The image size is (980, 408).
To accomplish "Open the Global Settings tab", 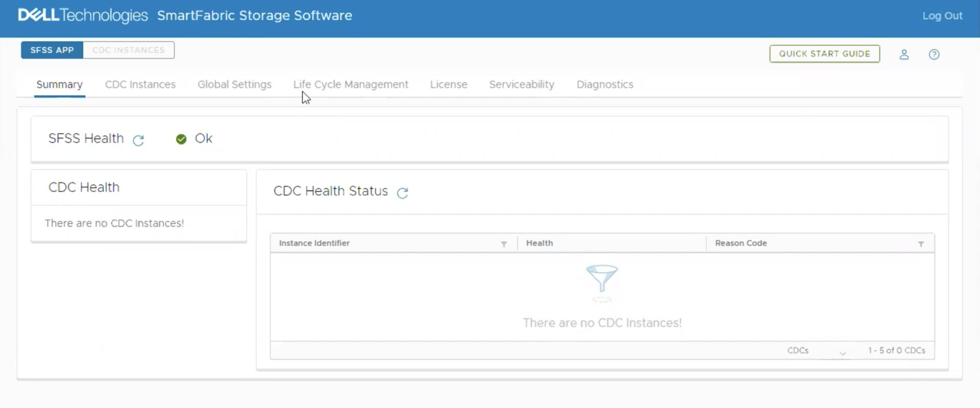I will point(234,85).
